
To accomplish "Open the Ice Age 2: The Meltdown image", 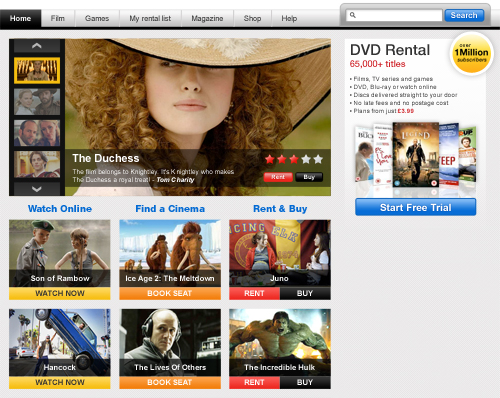I will click(170, 253).
